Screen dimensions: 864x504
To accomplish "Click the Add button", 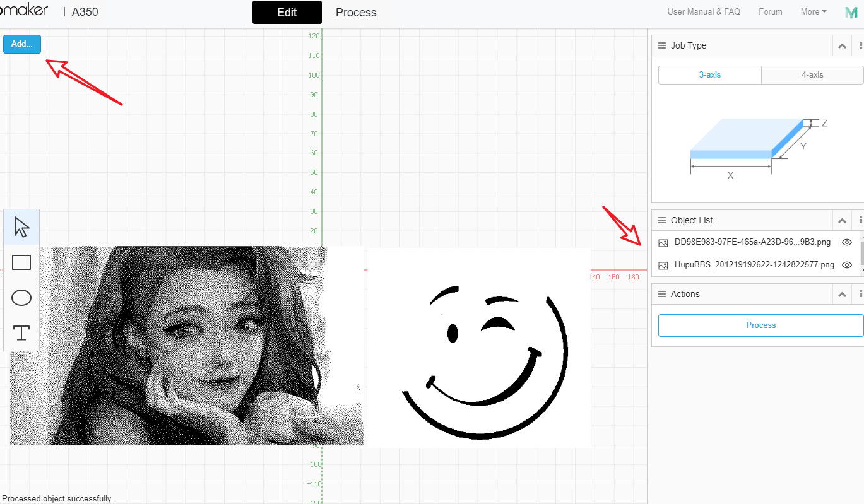I will (21, 44).
